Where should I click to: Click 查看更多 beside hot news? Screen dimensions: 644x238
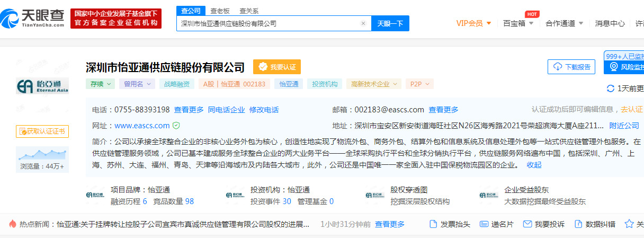390,224
